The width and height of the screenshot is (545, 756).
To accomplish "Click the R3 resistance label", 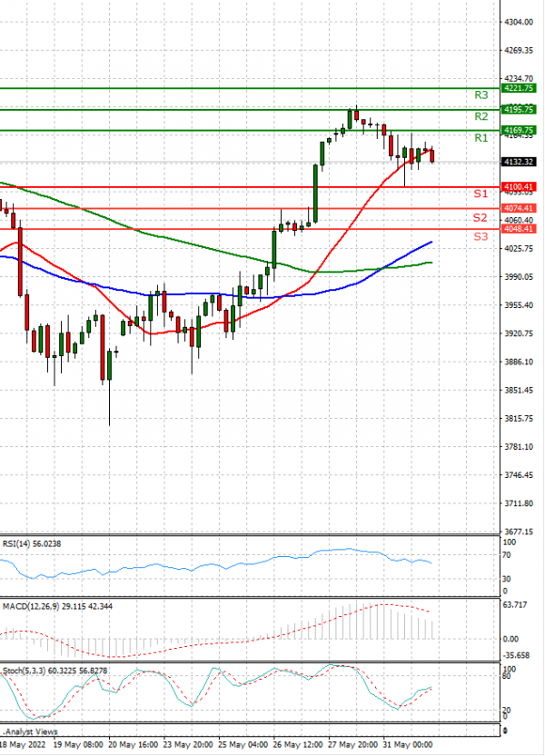I will point(481,94).
